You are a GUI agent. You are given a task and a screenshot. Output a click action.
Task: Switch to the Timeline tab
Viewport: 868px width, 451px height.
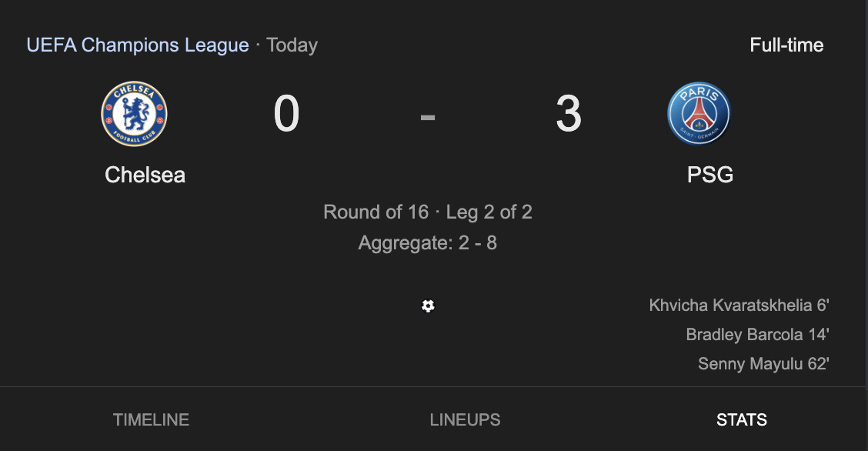tap(151, 419)
